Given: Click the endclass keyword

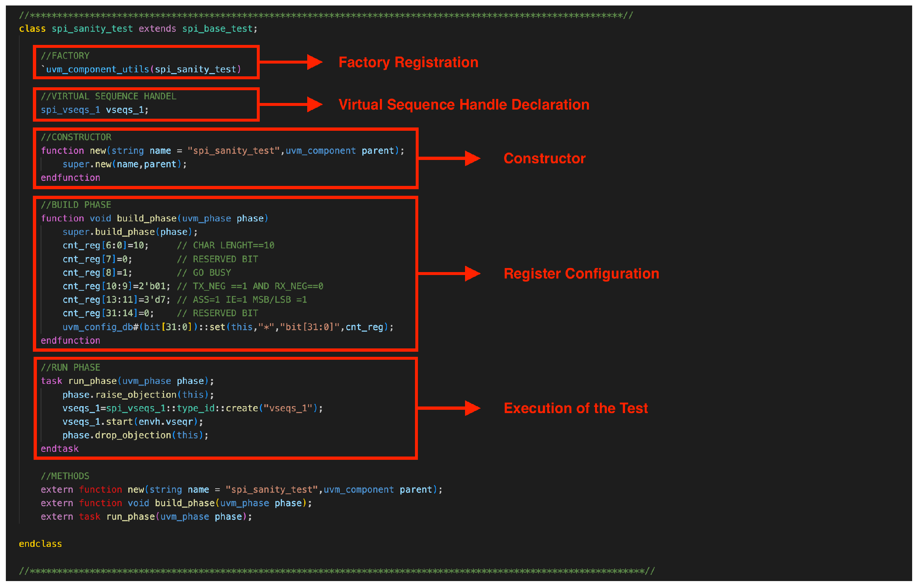Looking at the screenshot, I should 41,544.
